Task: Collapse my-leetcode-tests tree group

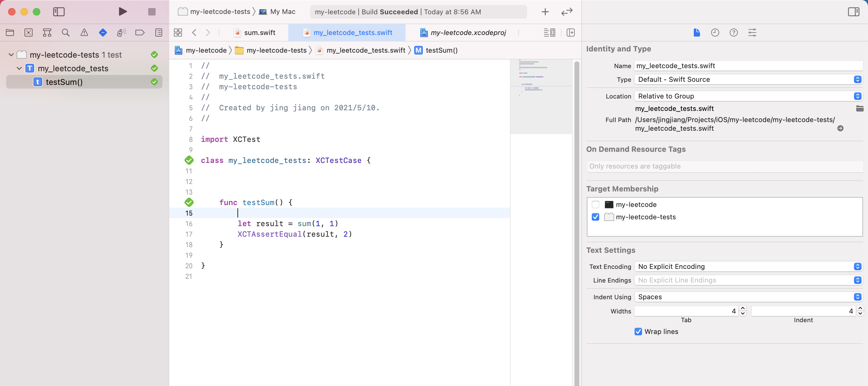Action: coord(11,55)
